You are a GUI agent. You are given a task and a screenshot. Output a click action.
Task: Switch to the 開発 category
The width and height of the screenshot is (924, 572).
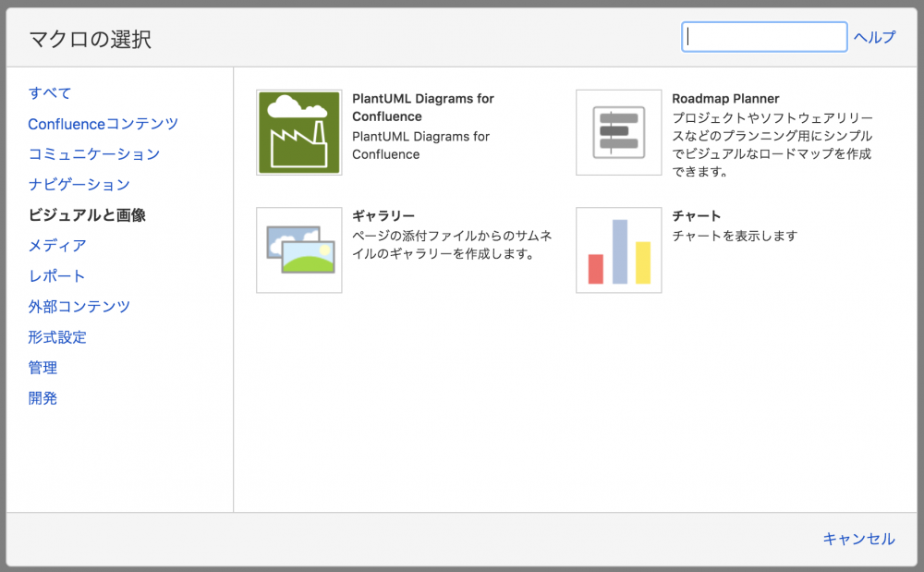coord(43,399)
